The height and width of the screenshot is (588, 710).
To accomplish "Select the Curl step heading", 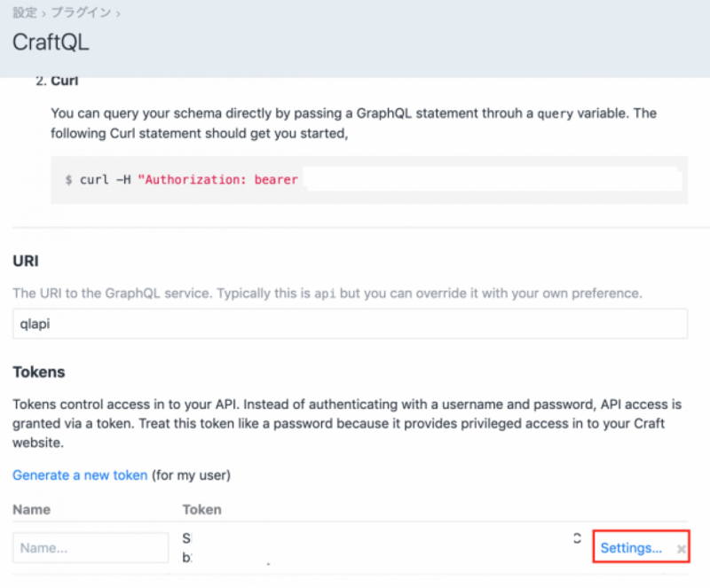I will coord(65,81).
